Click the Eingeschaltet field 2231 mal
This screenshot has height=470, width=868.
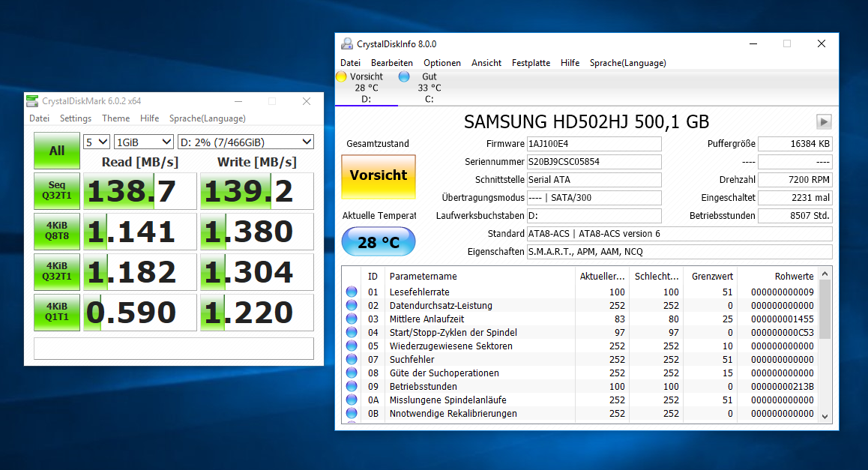coord(795,198)
